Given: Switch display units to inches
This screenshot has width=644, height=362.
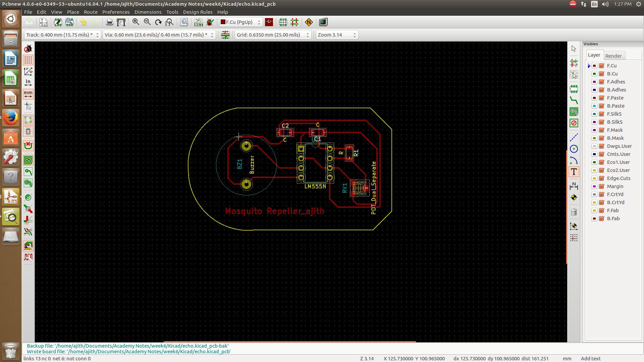Looking at the screenshot, I should pyautogui.click(x=28, y=83).
